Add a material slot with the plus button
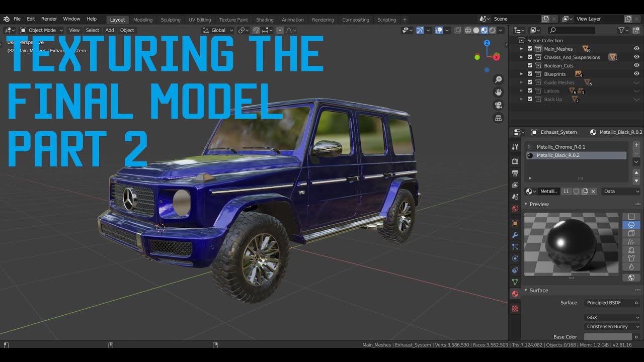 [636, 145]
